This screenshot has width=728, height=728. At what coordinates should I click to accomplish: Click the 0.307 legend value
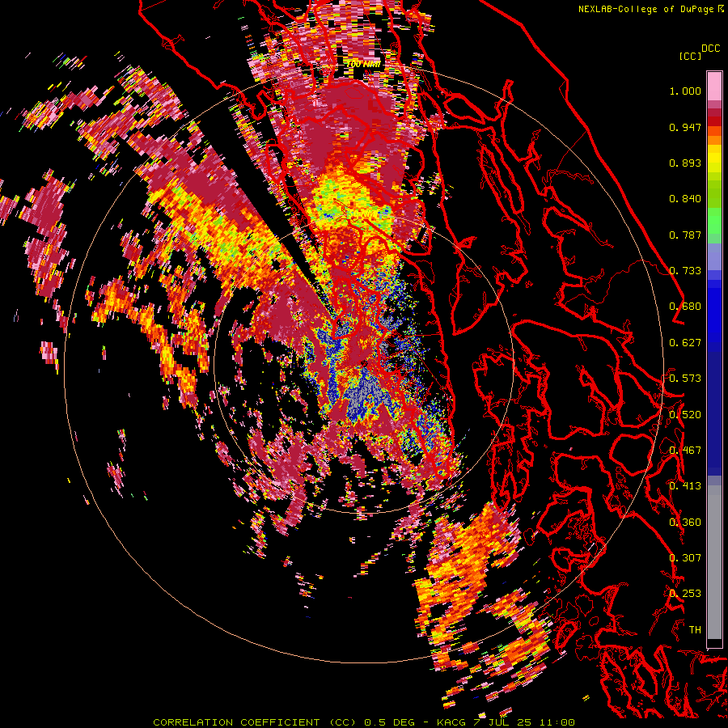[x=685, y=558]
